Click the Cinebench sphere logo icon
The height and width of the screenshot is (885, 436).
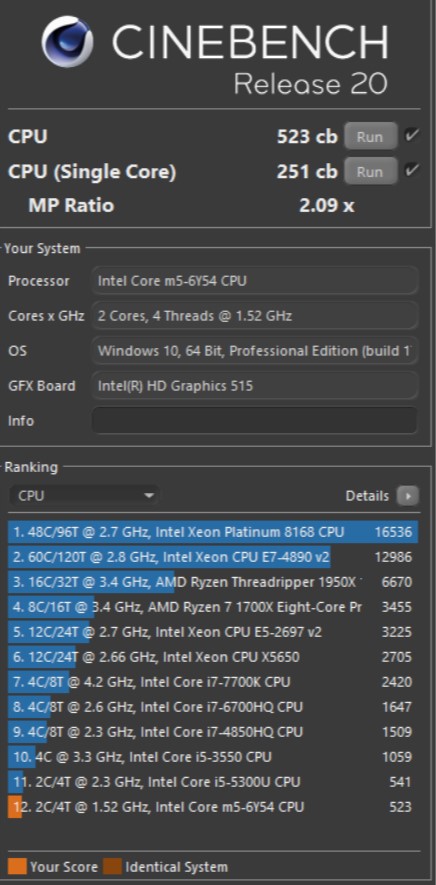click(x=67, y=42)
